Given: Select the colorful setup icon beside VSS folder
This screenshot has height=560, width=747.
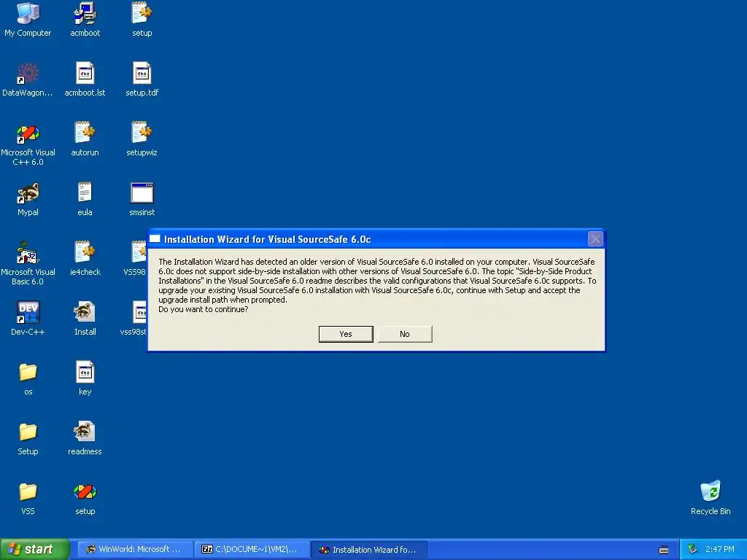Looking at the screenshot, I should [85, 498].
